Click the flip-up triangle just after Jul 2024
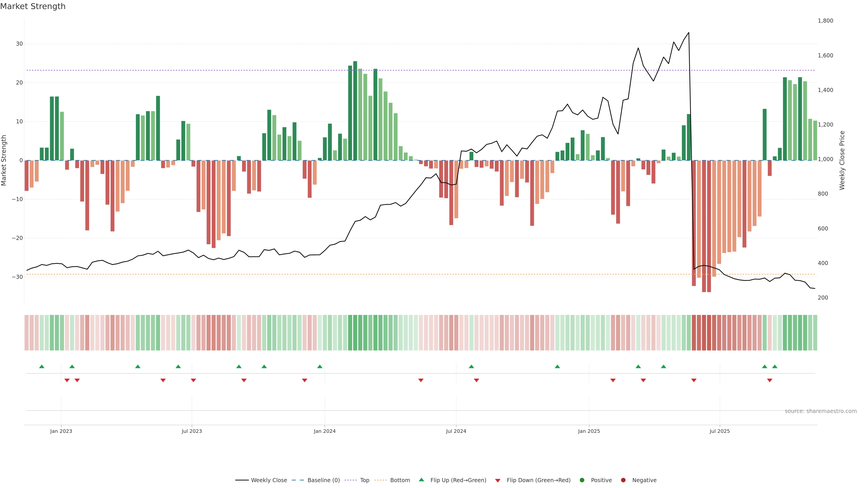The height and width of the screenshot is (488, 868). [x=471, y=366]
